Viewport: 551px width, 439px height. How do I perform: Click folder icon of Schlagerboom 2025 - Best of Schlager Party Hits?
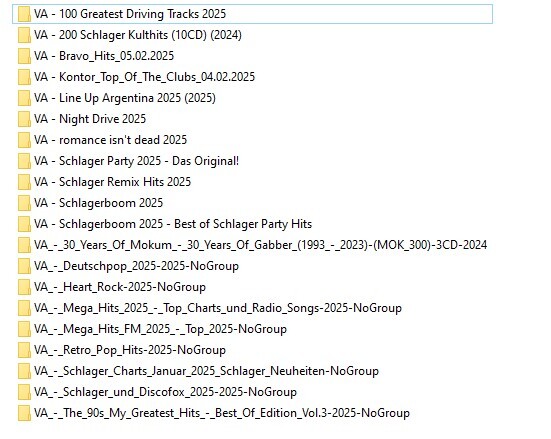pos(24,224)
